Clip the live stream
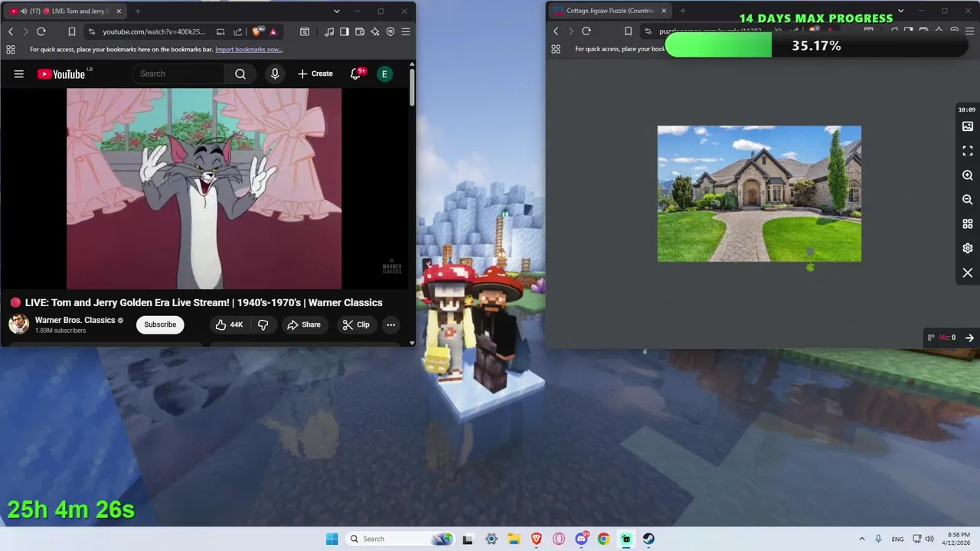This screenshot has height=551, width=980. 356,324
